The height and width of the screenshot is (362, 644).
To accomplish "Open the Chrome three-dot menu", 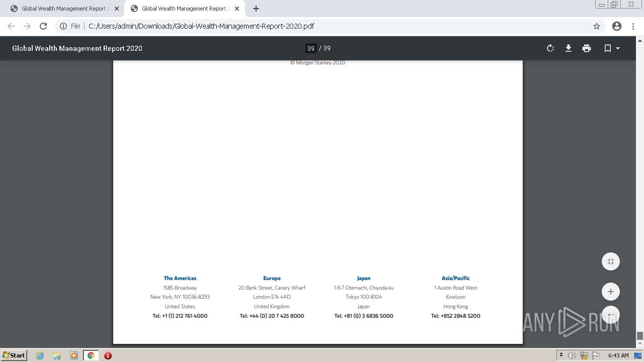I will [633, 26].
